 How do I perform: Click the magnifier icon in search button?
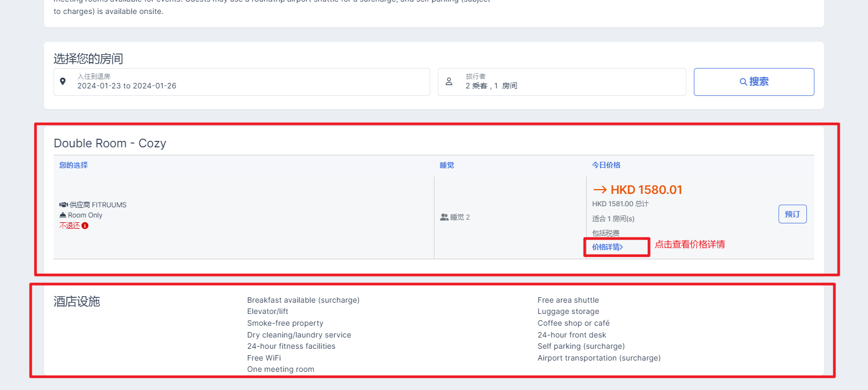(x=743, y=82)
